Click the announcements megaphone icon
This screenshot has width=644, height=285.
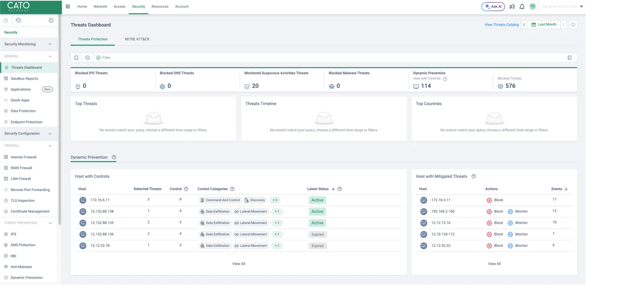pyautogui.click(x=512, y=6)
